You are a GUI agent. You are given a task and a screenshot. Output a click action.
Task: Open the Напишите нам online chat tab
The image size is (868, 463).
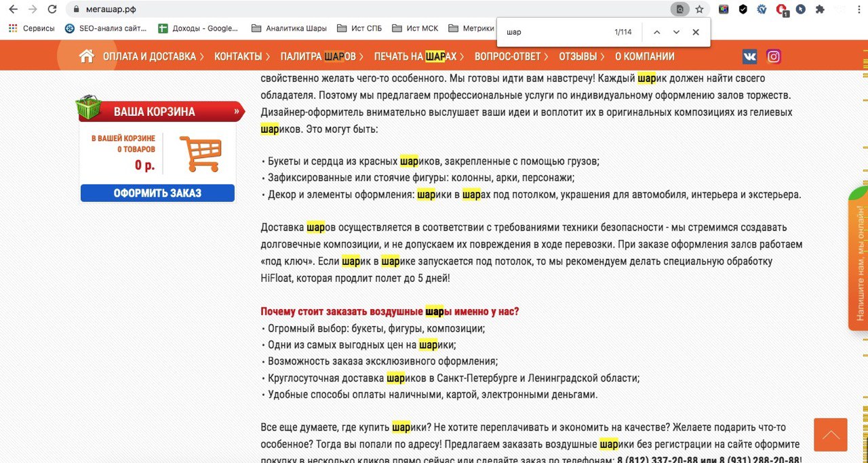[x=858, y=258]
